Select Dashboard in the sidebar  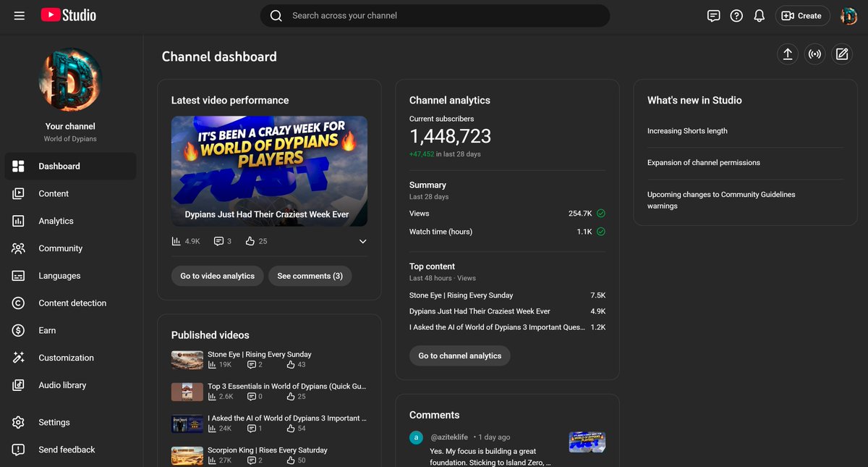pyautogui.click(x=70, y=166)
